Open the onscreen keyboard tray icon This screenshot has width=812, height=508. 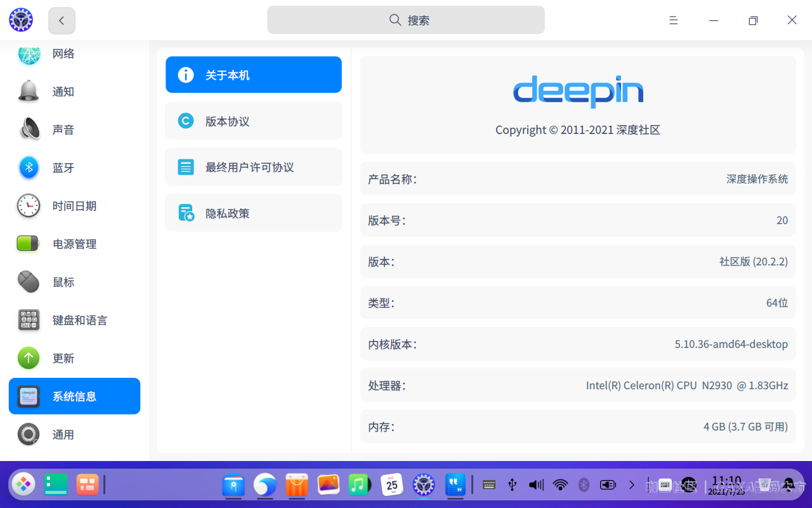point(488,485)
